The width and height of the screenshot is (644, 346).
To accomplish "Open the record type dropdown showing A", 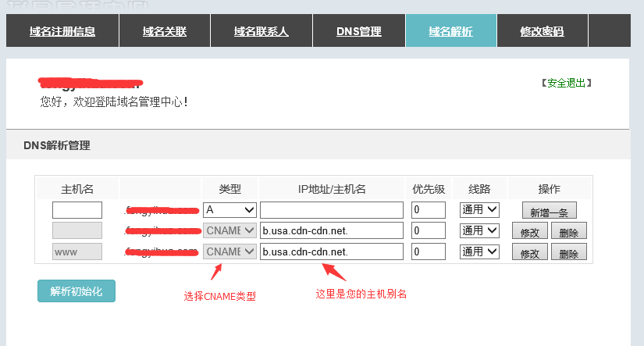I will tap(229, 210).
